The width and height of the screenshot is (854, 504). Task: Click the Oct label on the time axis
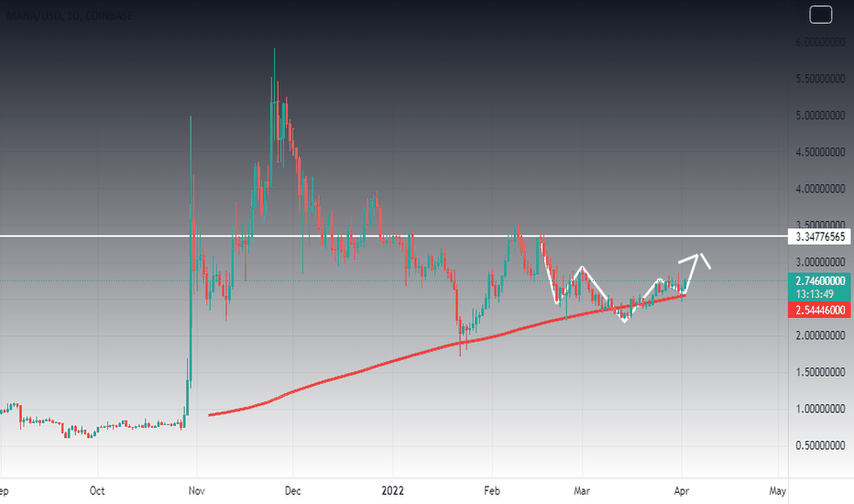tap(97, 491)
